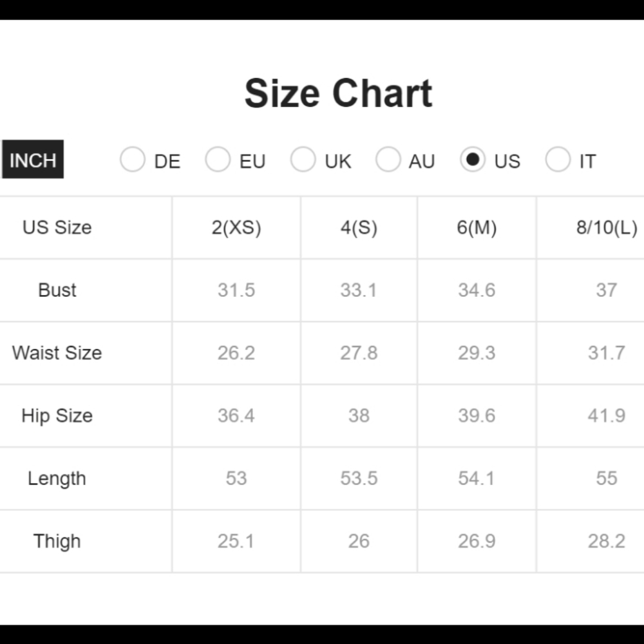Choose the IT sizing option

pos(558,160)
